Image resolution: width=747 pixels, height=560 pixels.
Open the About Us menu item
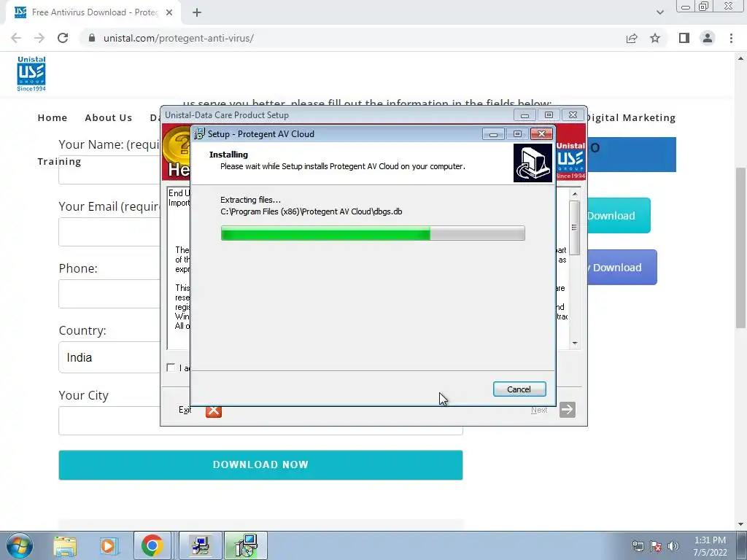coord(109,117)
